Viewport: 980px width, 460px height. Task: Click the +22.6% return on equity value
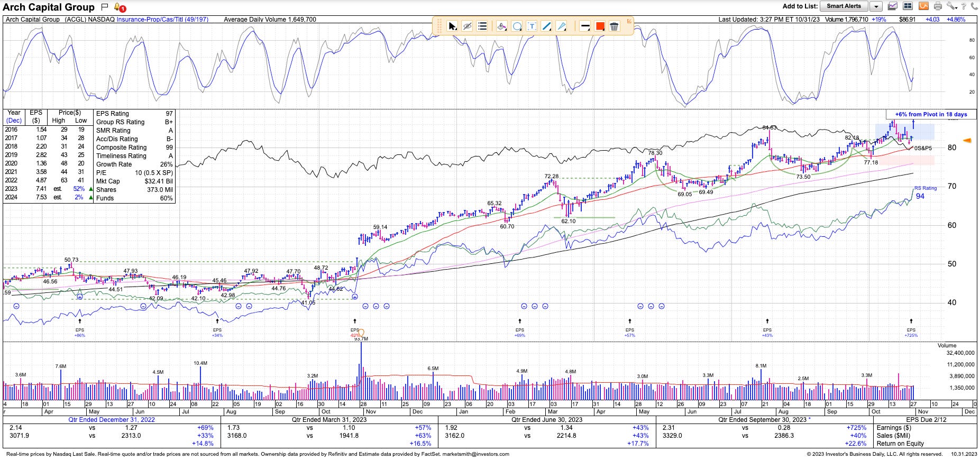[x=855, y=444]
